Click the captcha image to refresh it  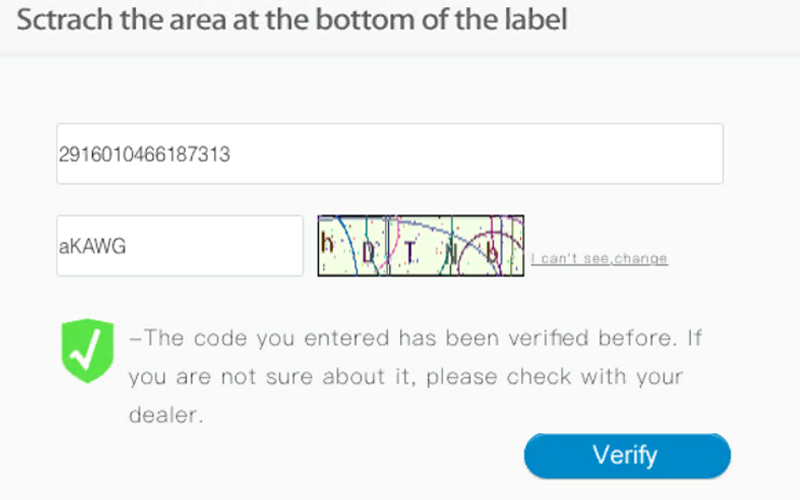(x=421, y=246)
